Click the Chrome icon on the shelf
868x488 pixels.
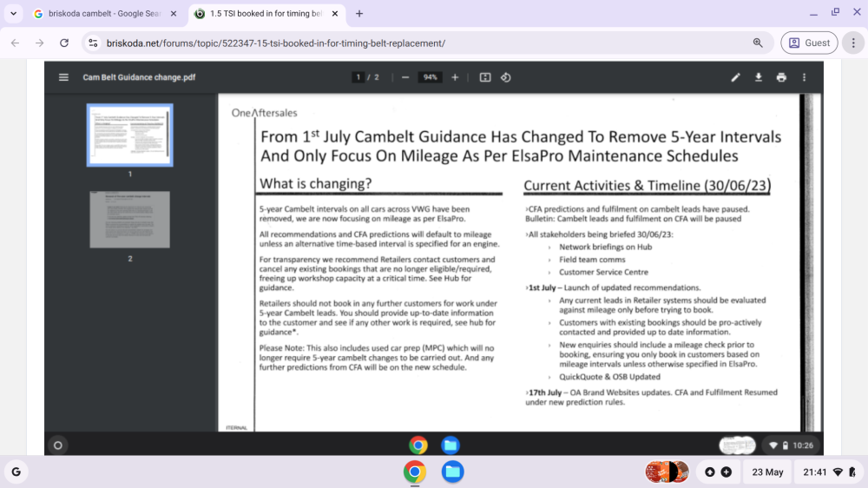(415, 472)
